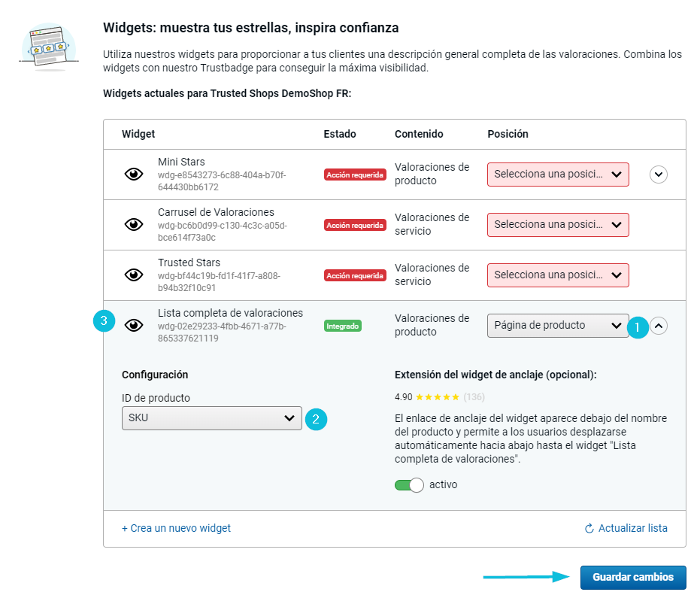Click the numbered marker 2 beside SKU
The image size is (700, 601).
point(316,419)
